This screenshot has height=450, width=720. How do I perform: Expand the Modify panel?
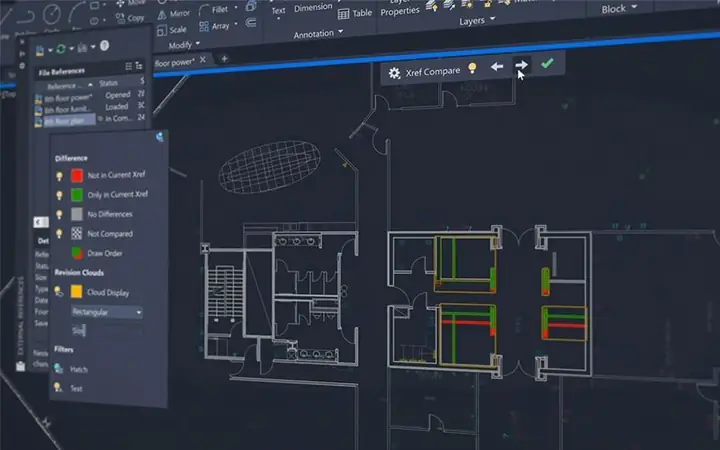pos(184,45)
